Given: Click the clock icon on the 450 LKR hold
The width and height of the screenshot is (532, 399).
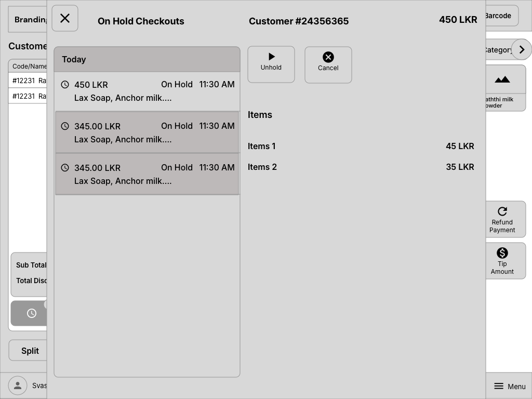Looking at the screenshot, I should [x=65, y=84].
